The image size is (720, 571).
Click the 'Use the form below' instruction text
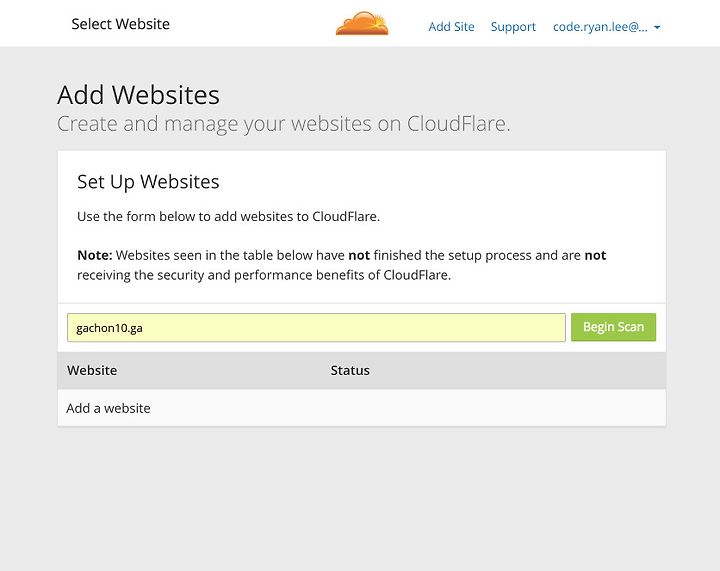tap(228, 217)
